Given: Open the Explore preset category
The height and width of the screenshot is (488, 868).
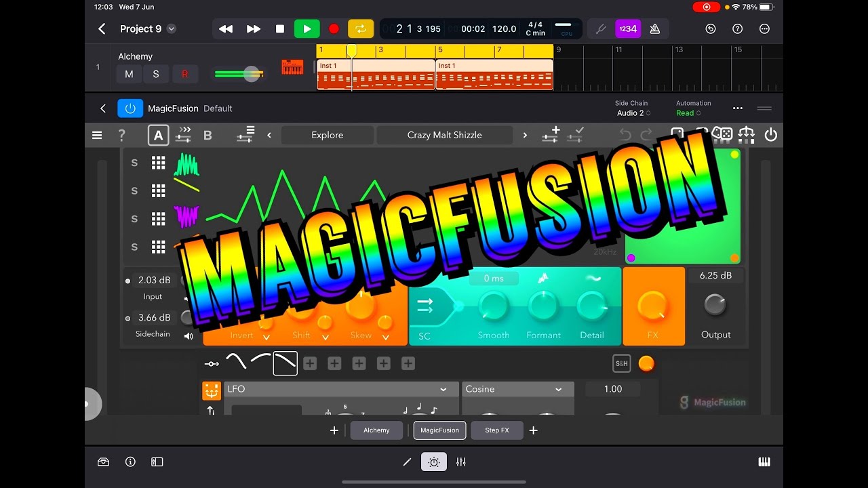Looking at the screenshot, I should click(328, 135).
